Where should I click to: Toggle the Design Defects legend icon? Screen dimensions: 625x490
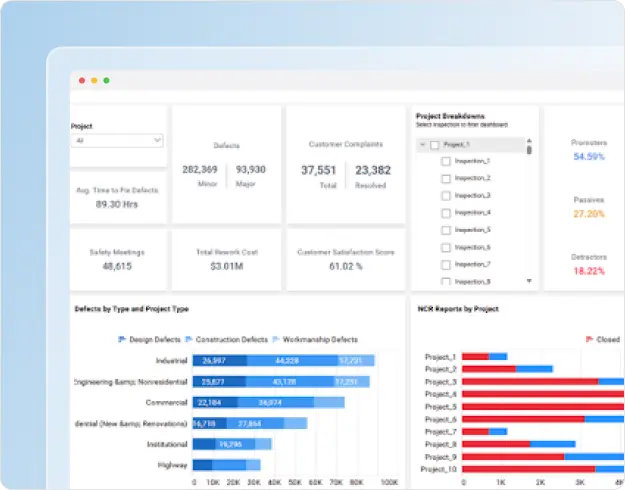click(x=122, y=339)
